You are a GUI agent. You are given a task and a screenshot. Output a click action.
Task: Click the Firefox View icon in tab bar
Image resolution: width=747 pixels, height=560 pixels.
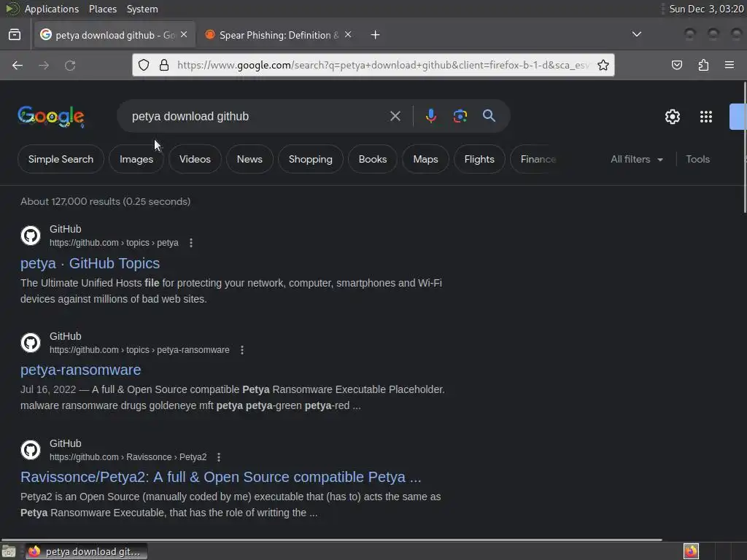(x=15, y=35)
